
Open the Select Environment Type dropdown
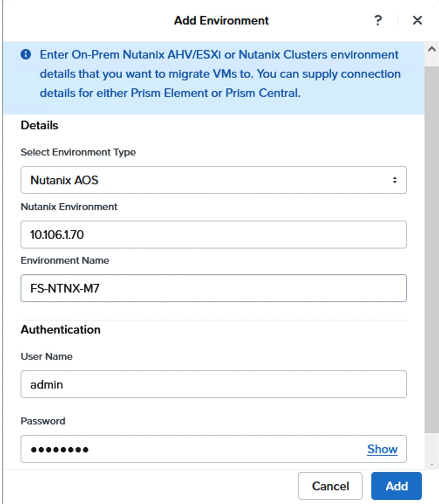pos(213,180)
